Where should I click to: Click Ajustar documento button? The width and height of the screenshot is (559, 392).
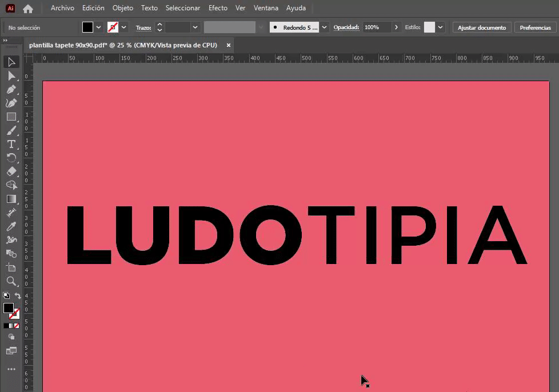point(482,27)
